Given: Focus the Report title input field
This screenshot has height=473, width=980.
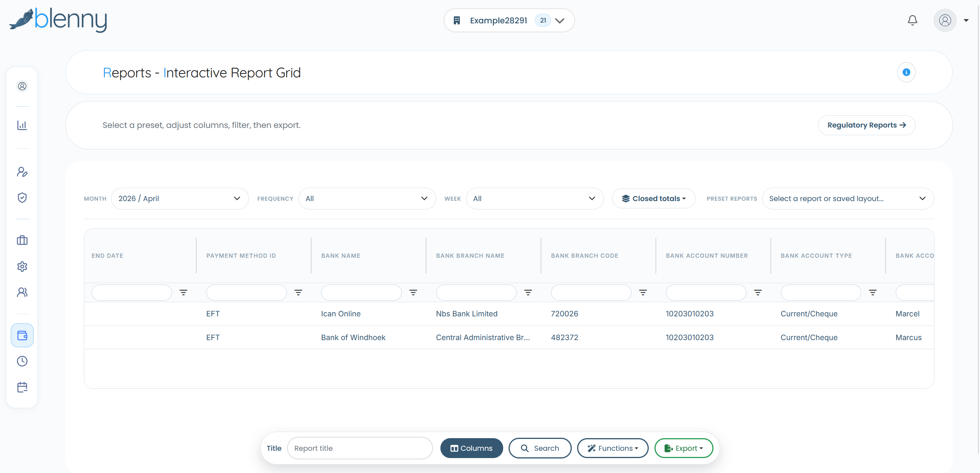Looking at the screenshot, I should pyautogui.click(x=360, y=448).
